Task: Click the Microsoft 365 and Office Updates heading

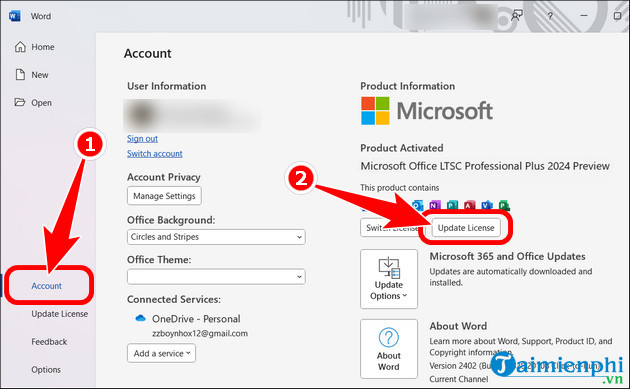Action: tap(507, 256)
